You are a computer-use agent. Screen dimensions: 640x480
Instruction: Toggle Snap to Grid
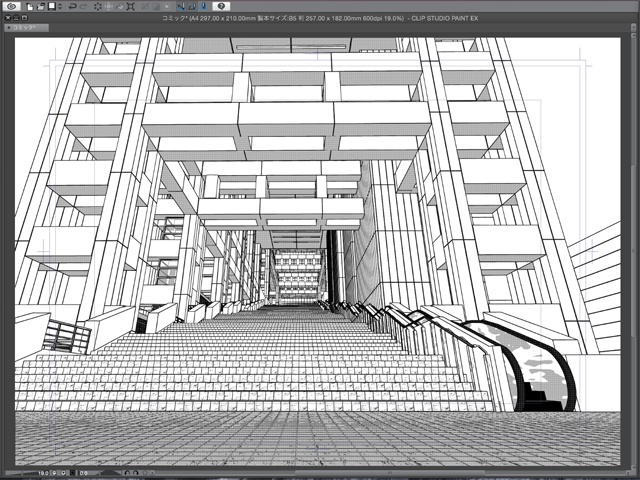coord(204,7)
